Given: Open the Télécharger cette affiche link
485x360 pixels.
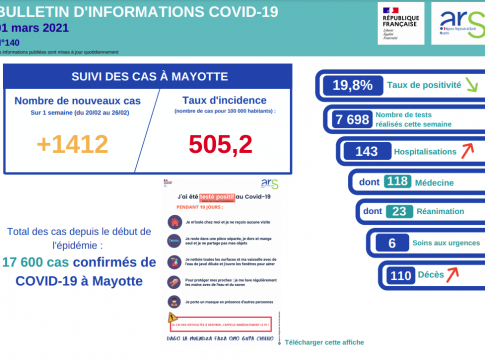Looking at the screenshot, I should pyautogui.click(x=324, y=342).
